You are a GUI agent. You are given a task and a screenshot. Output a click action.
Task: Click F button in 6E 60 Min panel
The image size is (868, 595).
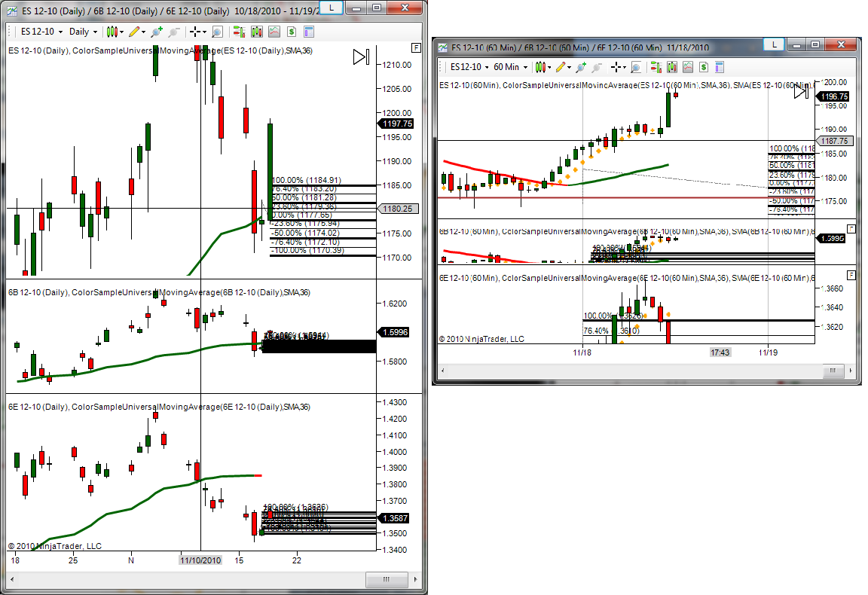pyautogui.click(x=851, y=275)
